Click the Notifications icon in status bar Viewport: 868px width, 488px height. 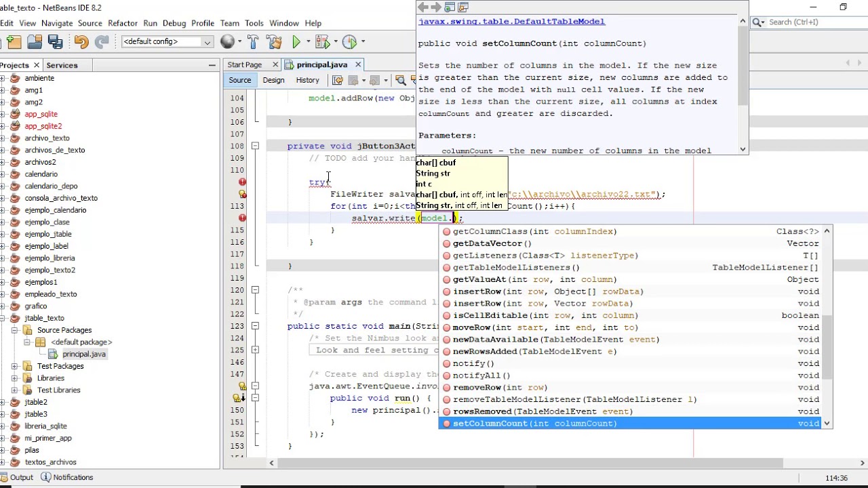[46, 477]
